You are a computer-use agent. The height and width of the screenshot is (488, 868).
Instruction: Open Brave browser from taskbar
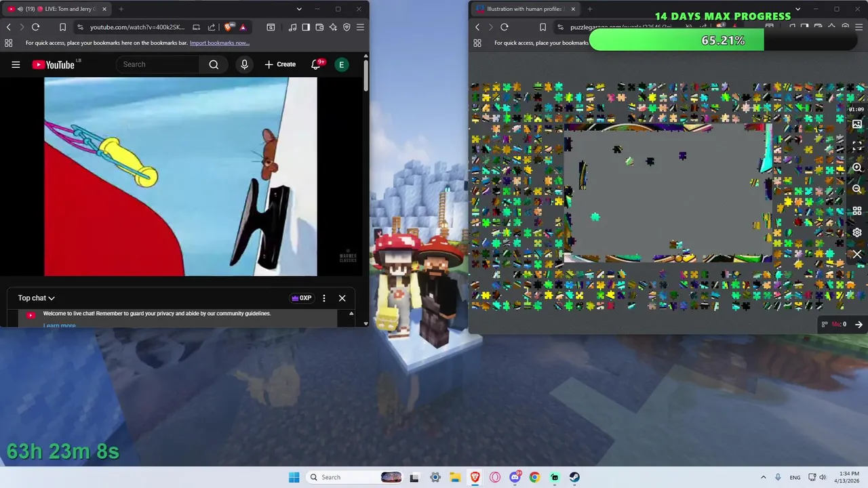(x=475, y=477)
